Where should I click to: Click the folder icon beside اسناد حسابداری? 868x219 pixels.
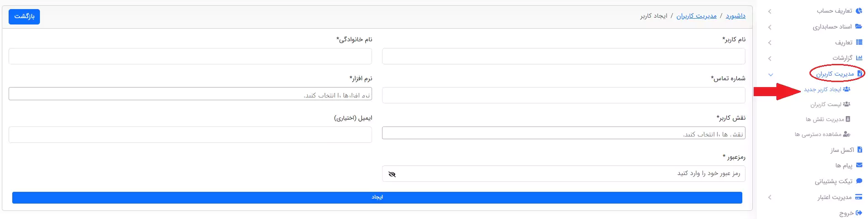click(858, 27)
